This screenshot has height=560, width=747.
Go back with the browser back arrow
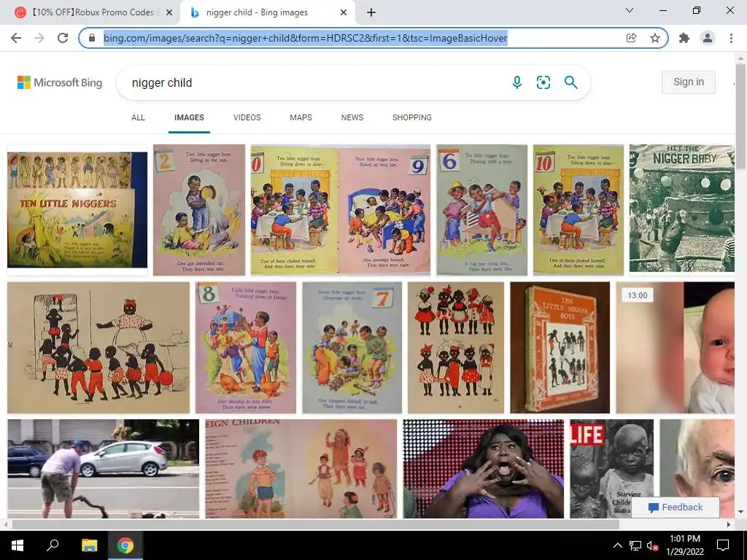point(16,38)
